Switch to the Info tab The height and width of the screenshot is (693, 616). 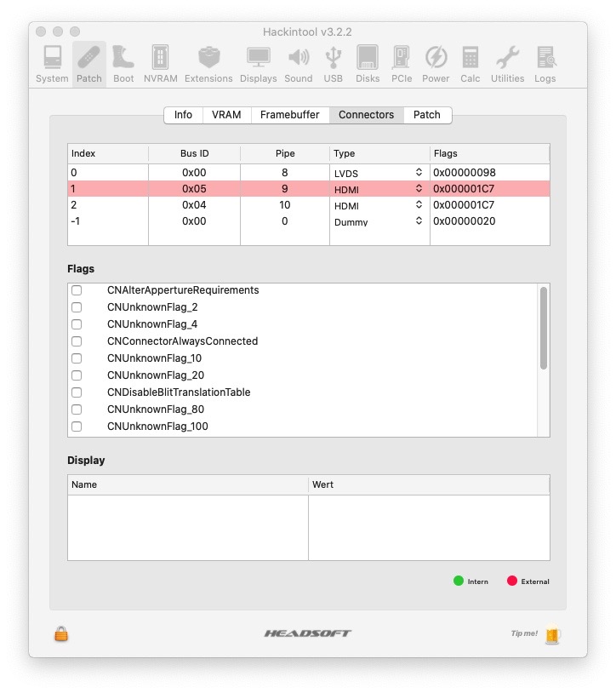point(183,115)
